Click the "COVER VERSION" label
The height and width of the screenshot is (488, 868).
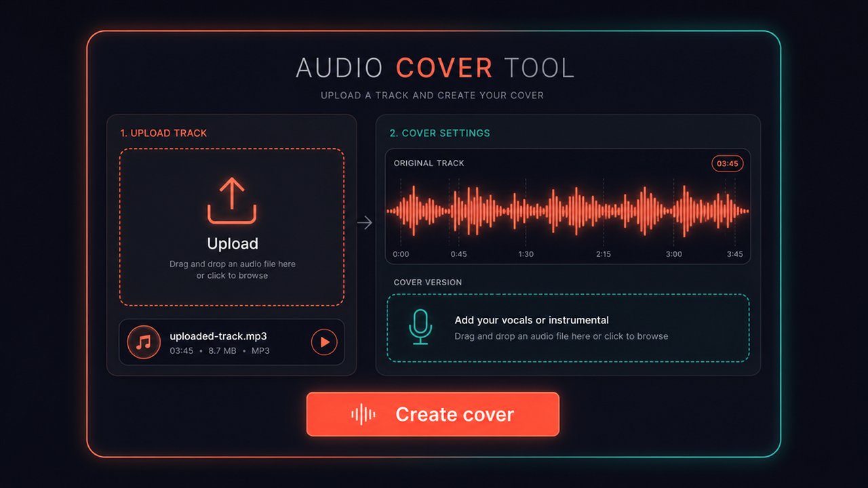(x=428, y=282)
